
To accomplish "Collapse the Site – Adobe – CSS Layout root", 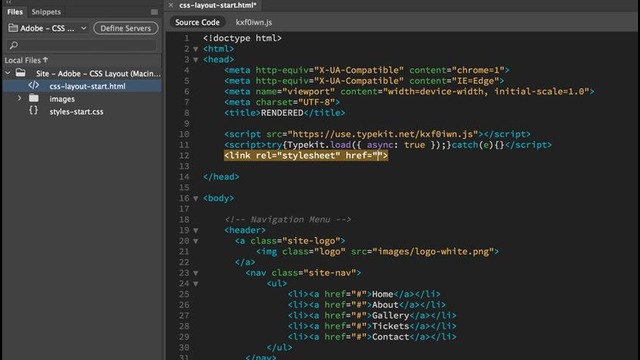I will coord(8,73).
